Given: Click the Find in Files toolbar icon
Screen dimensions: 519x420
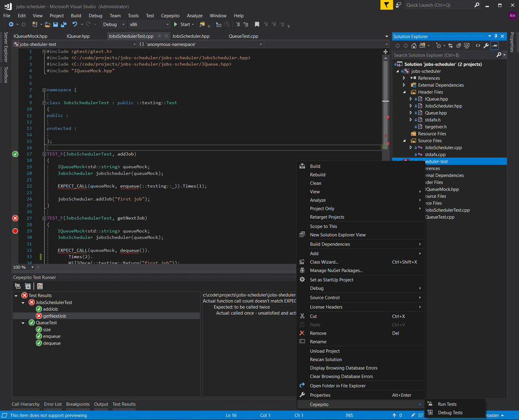Looking at the screenshot, I should [x=202, y=24].
